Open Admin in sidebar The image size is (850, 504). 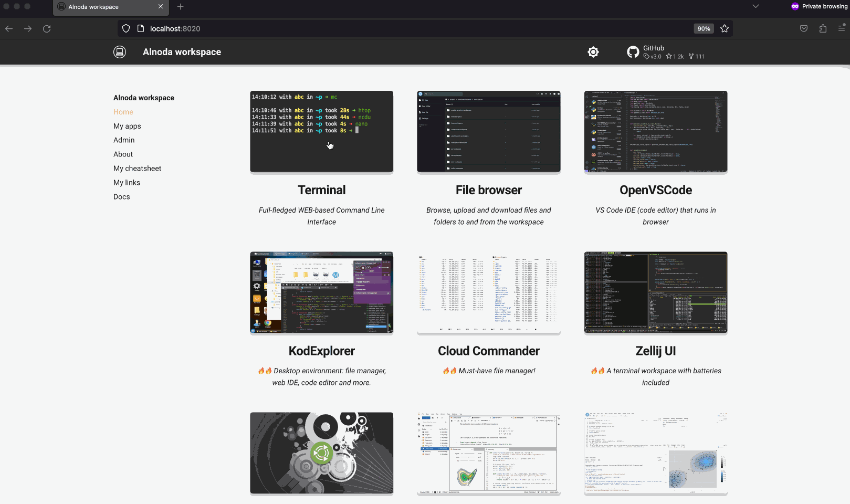(124, 140)
